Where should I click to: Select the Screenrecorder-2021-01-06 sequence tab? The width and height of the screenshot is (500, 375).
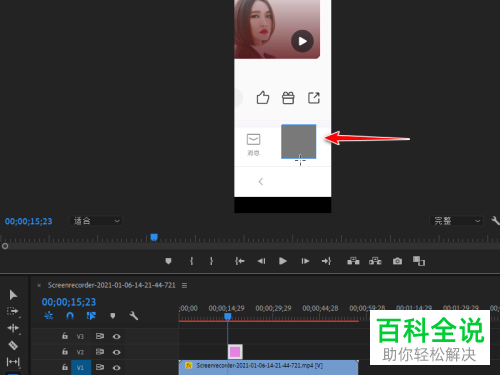coord(111,285)
